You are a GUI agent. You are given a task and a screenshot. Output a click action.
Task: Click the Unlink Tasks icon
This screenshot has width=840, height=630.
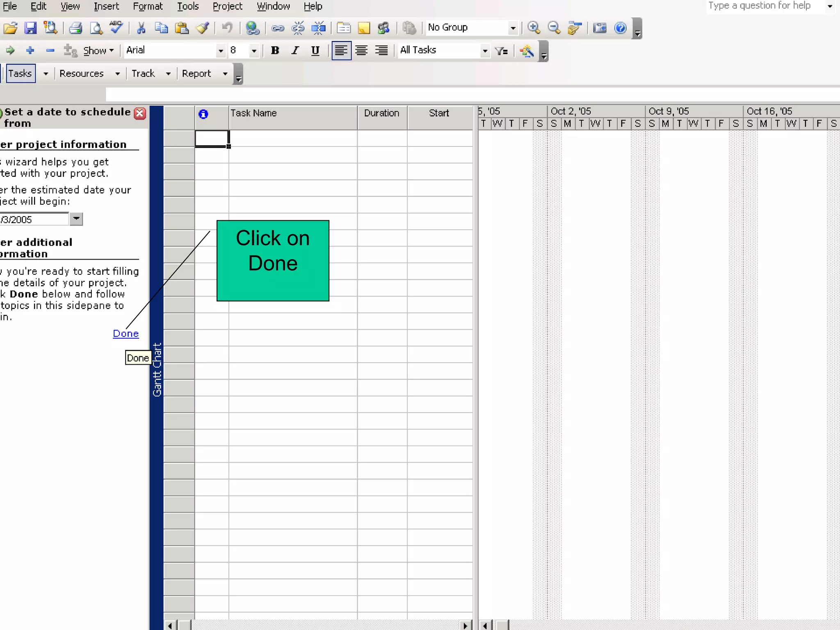pos(298,28)
